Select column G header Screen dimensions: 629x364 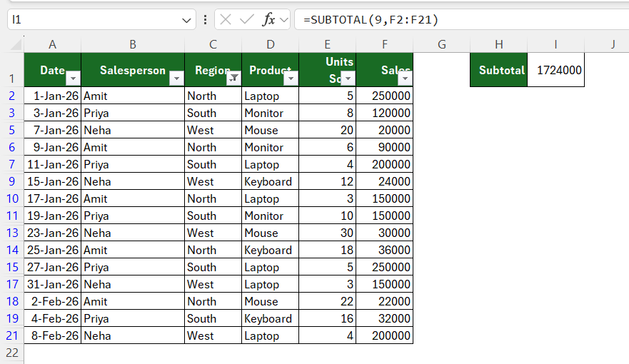[442, 44]
